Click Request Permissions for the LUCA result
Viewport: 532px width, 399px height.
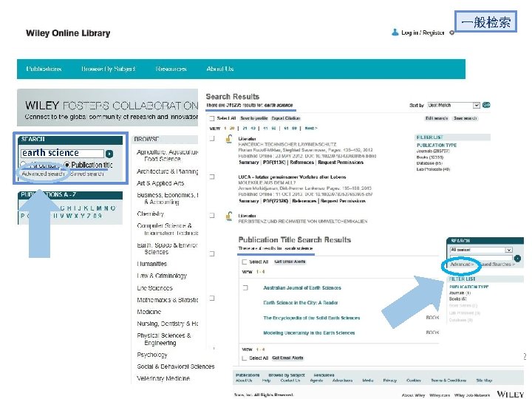coord(343,201)
